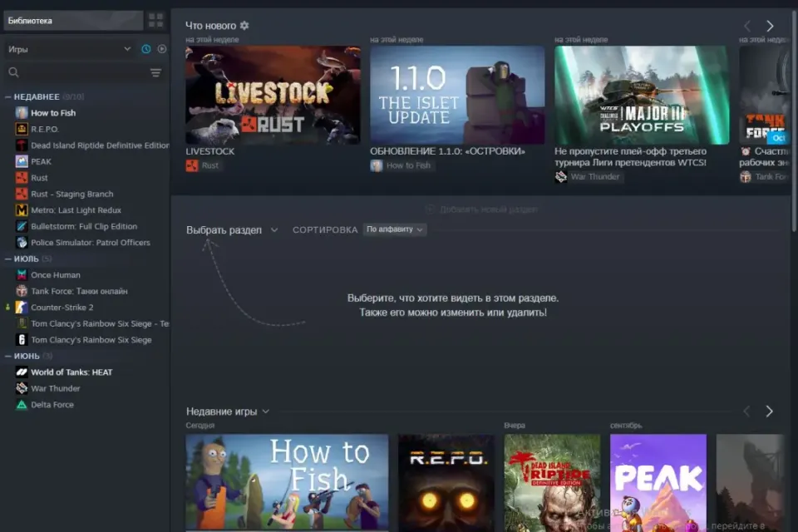Click Добавить новый раздел button
This screenshot has width=798, height=532.
pos(481,209)
